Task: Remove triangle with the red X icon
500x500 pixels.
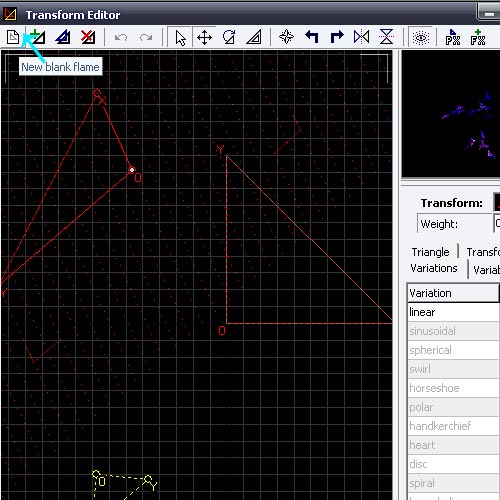Action: (88, 37)
